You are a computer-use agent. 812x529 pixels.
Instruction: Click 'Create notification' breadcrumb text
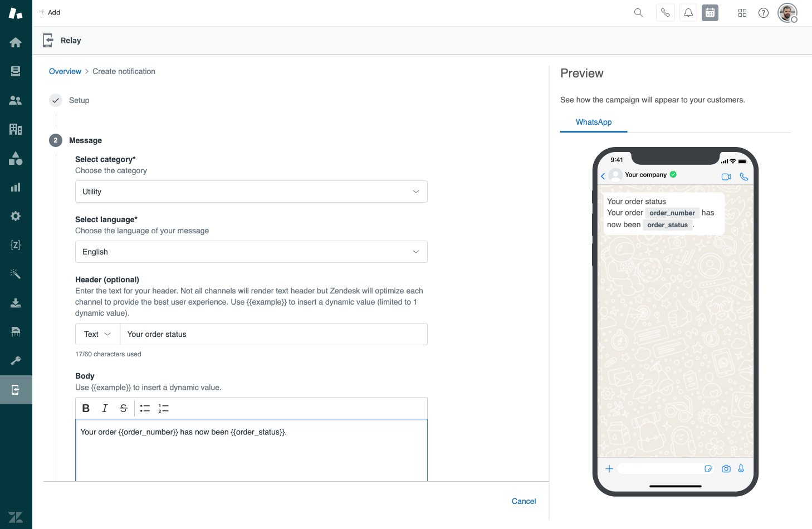coord(124,71)
